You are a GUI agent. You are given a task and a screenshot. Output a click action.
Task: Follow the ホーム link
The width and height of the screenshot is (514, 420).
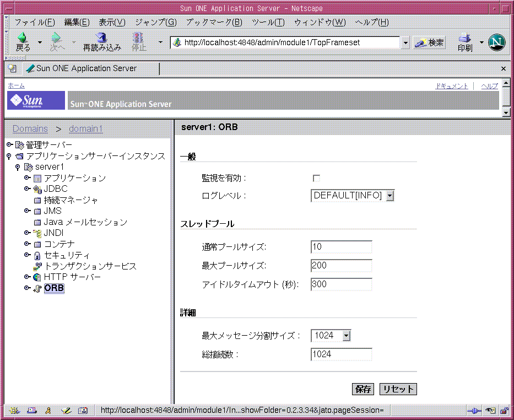click(x=17, y=85)
